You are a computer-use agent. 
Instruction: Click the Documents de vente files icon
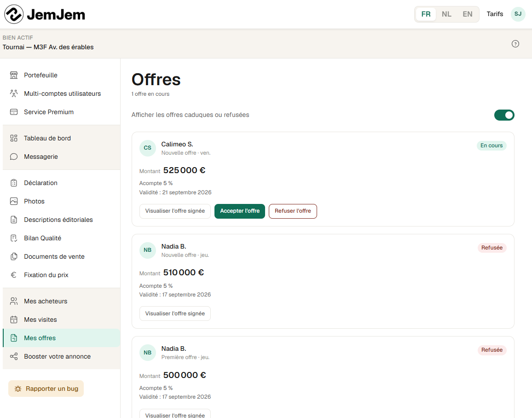pyautogui.click(x=13, y=256)
